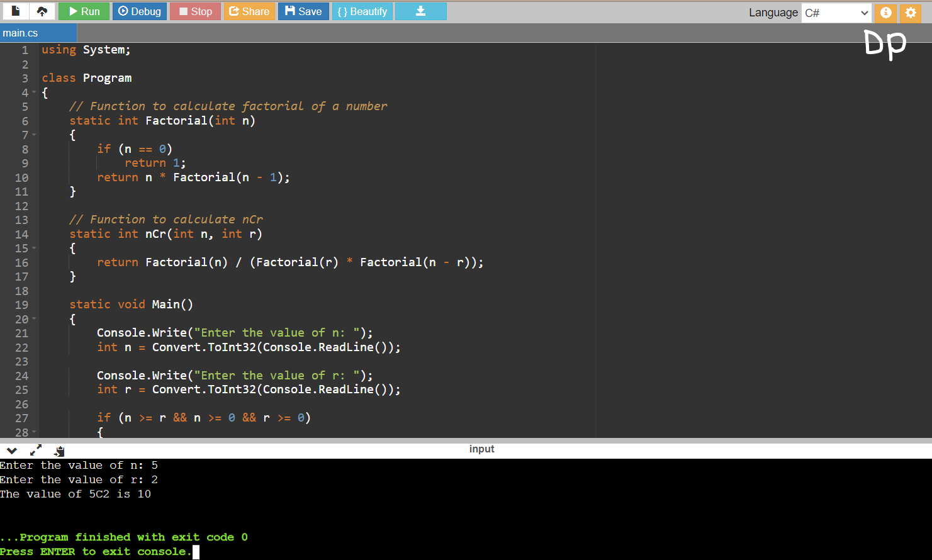Select the main.cs file tab
The height and width of the screenshot is (560, 932).
(21, 33)
